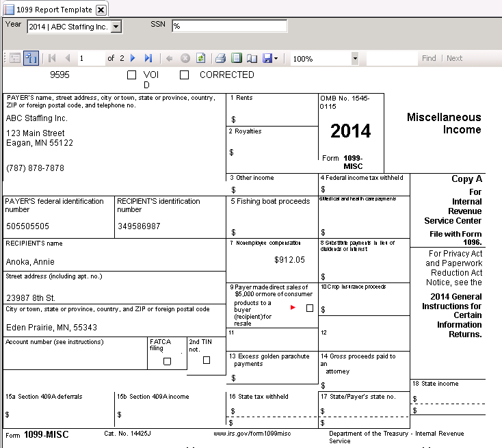Click the $912.05 compensation amount
Viewport: 502px width, 448px height.
point(289,260)
